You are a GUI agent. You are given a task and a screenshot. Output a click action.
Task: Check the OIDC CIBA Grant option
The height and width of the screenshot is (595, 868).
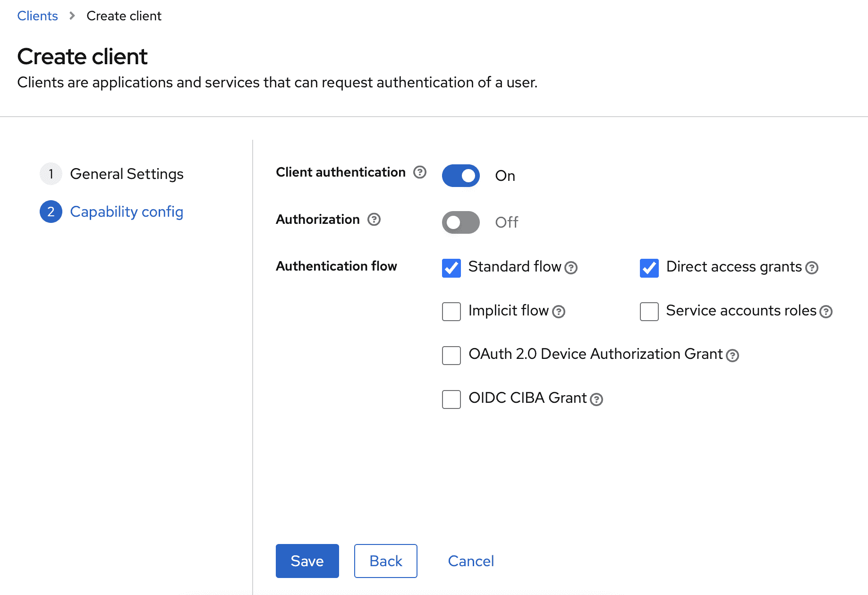click(451, 399)
